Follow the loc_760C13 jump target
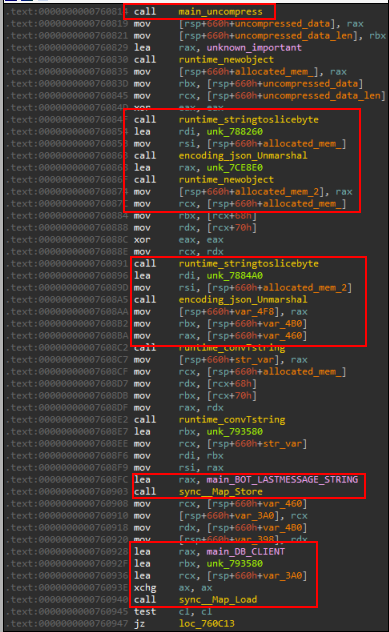The height and width of the screenshot is (632, 389). coord(206,624)
